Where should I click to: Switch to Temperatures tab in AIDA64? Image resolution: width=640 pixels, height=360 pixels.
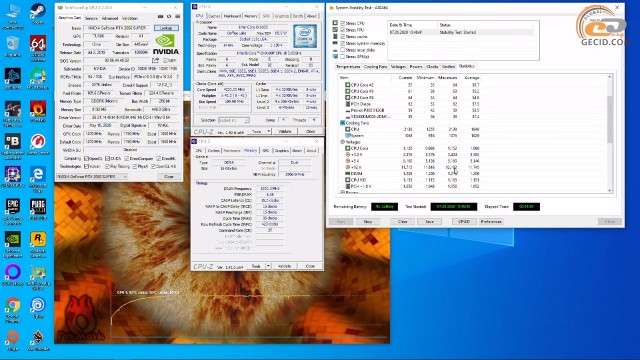pos(348,67)
